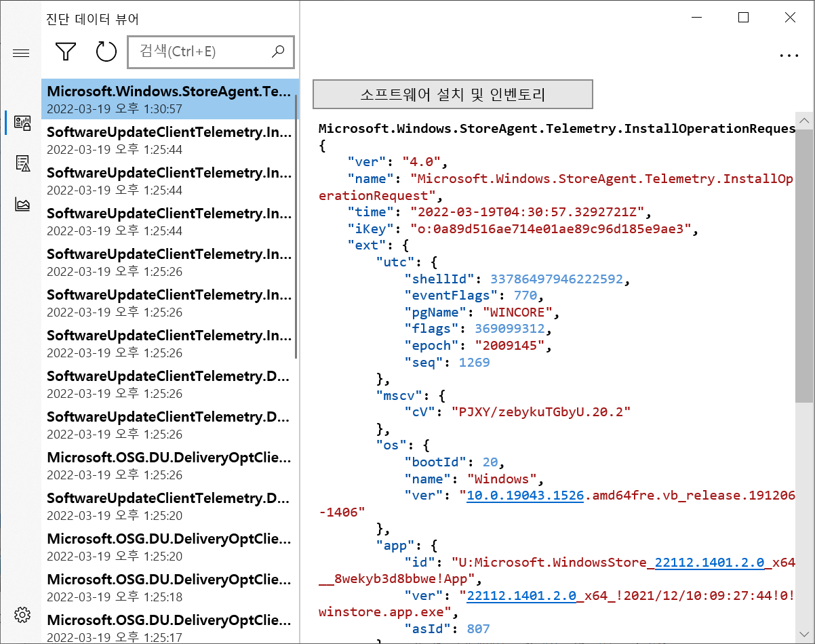This screenshot has width=815, height=644.
Task: Open the 22112.1401.2.0 link in the app id
Action: point(709,562)
